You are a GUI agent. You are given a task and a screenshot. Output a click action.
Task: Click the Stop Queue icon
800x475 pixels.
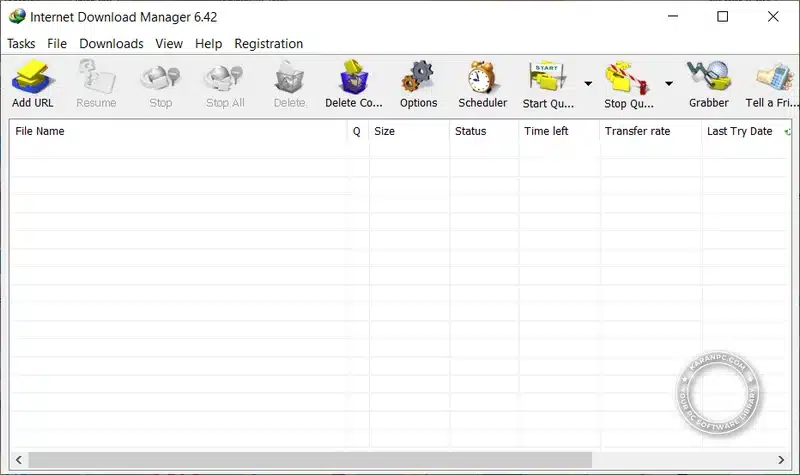point(628,78)
